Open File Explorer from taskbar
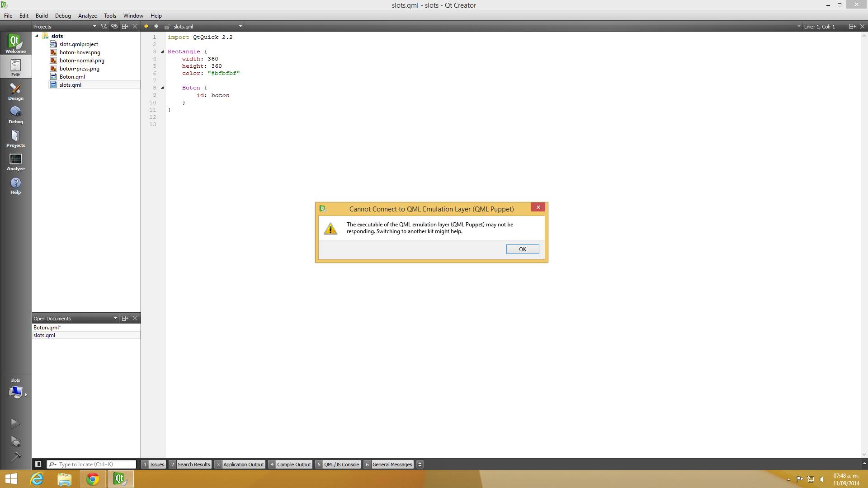The height and width of the screenshot is (488, 868). pyautogui.click(x=65, y=479)
